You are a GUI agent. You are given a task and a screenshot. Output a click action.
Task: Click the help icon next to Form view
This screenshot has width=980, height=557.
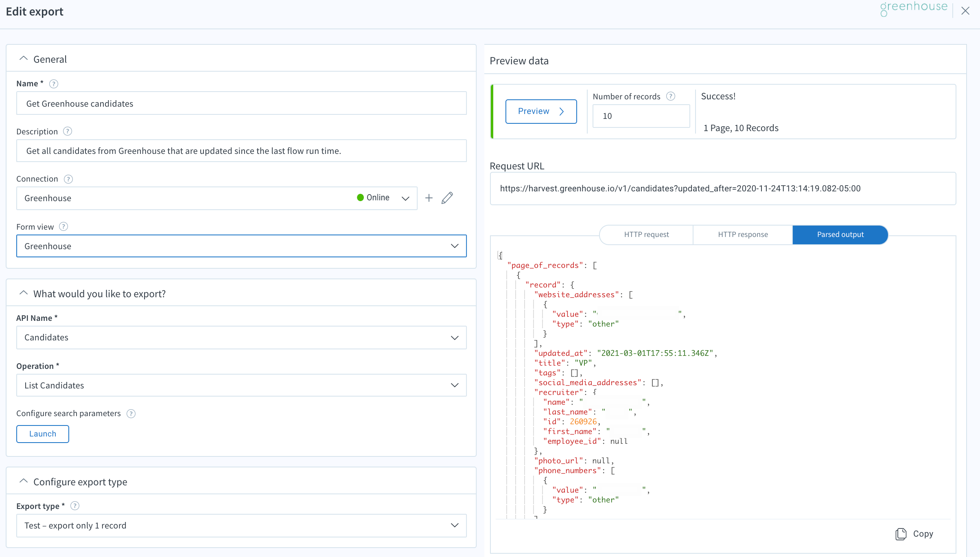63,226
